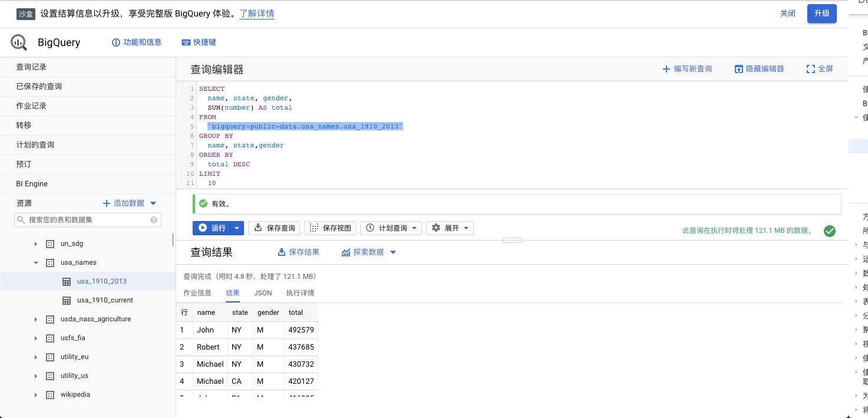Click the un_sdg dataset icon
The width and height of the screenshot is (868, 418).
(50, 243)
